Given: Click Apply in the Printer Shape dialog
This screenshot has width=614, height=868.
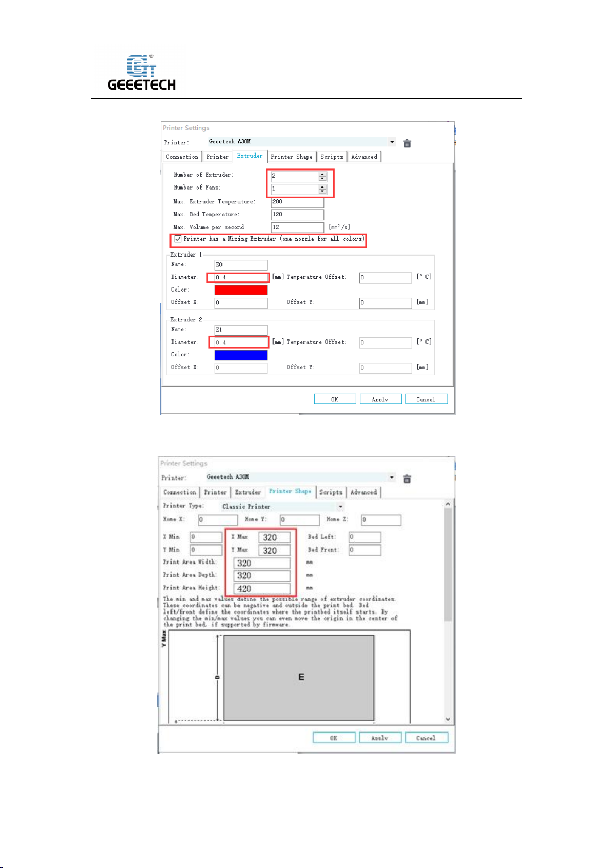Looking at the screenshot, I should pos(380,738).
